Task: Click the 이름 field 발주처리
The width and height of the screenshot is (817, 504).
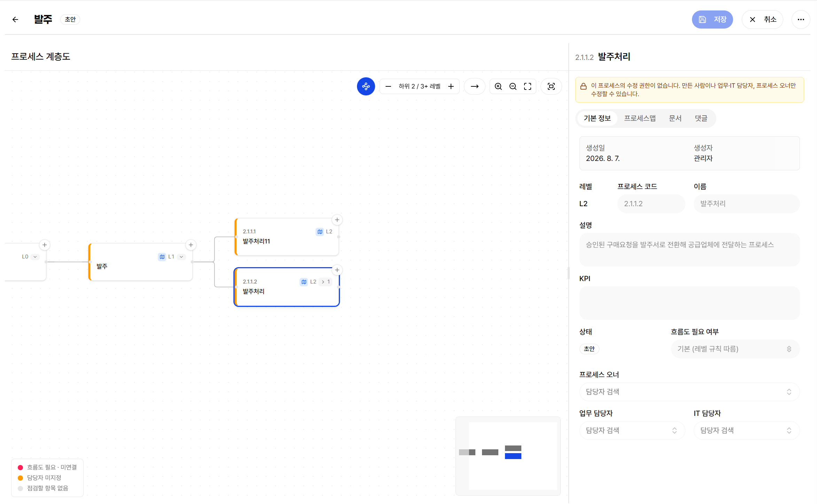Action: click(747, 204)
